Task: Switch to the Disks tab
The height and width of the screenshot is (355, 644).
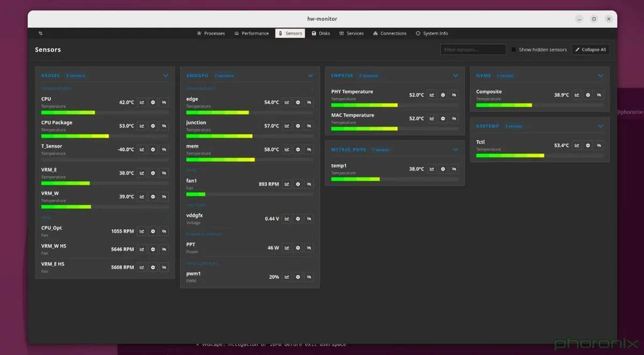Action: 321,33
